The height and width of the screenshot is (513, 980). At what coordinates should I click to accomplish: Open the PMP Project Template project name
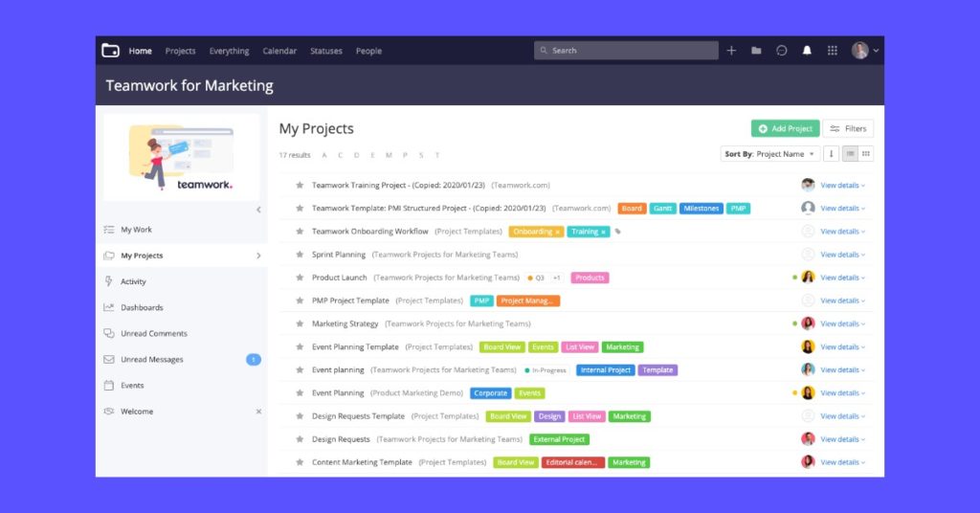(350, 301)
